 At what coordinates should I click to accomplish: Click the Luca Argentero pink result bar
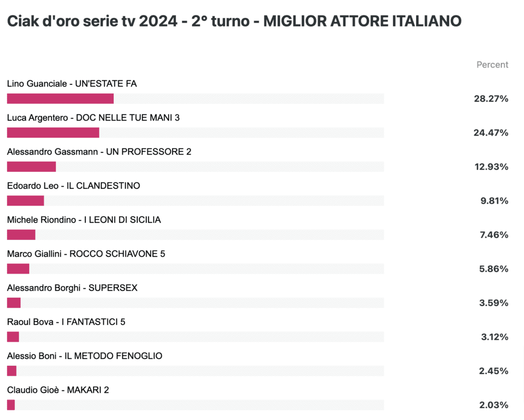tap(53, 132)
